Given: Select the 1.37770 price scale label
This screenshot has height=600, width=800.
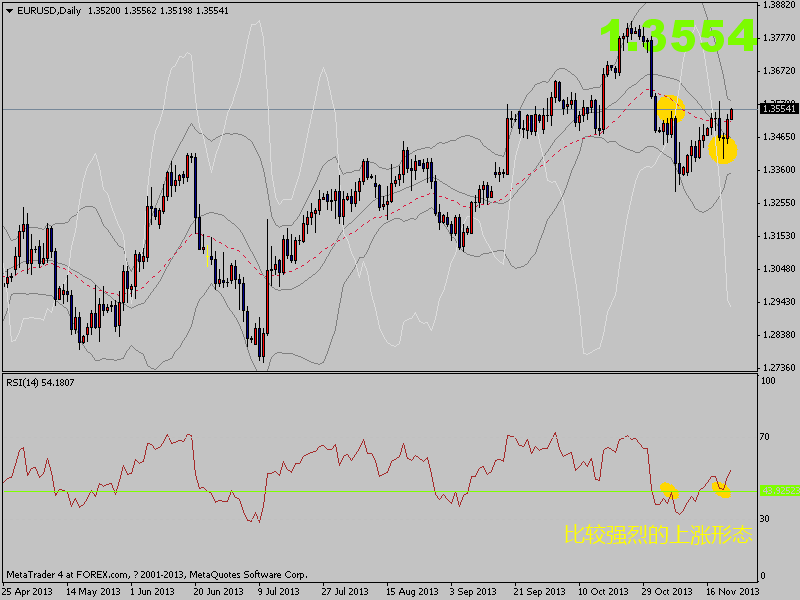Looking at the screenshot, I should [779, 38].
